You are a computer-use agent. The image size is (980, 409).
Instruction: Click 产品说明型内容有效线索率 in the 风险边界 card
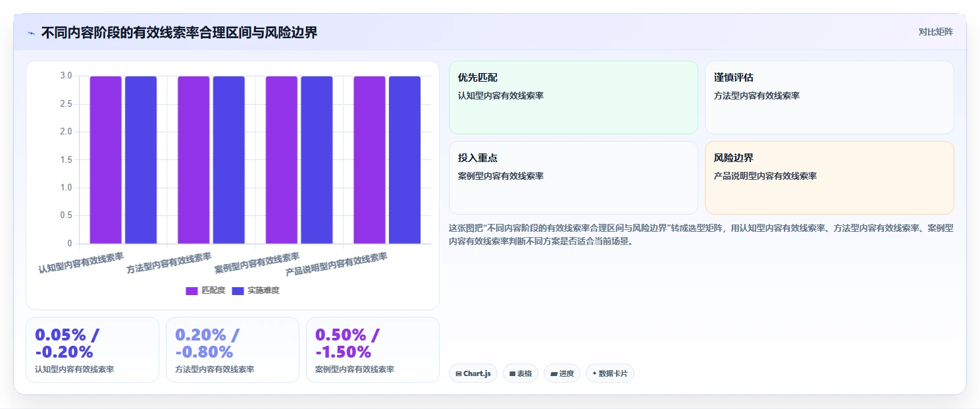(x=765, y=176)
